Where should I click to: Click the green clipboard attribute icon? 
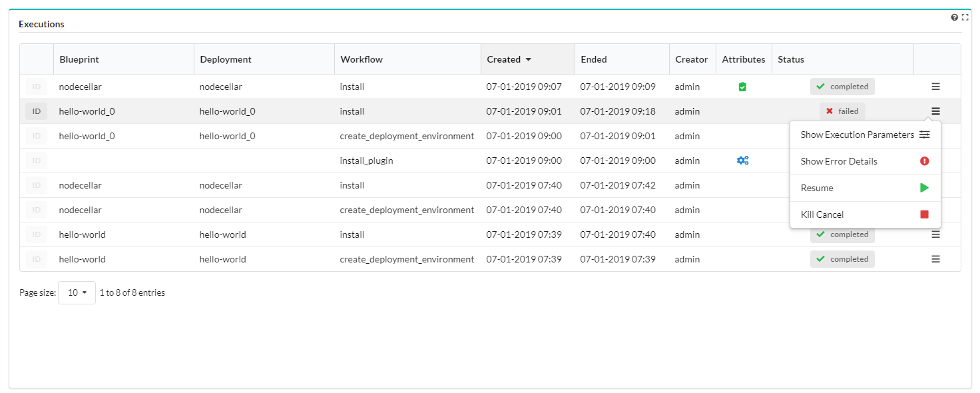tap(742, 87)
